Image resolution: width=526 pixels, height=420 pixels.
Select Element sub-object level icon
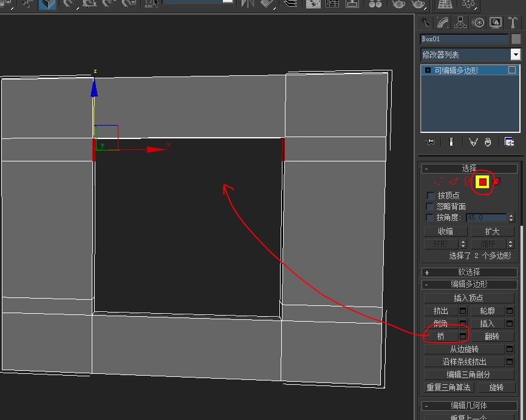click(x=496, y=181)
